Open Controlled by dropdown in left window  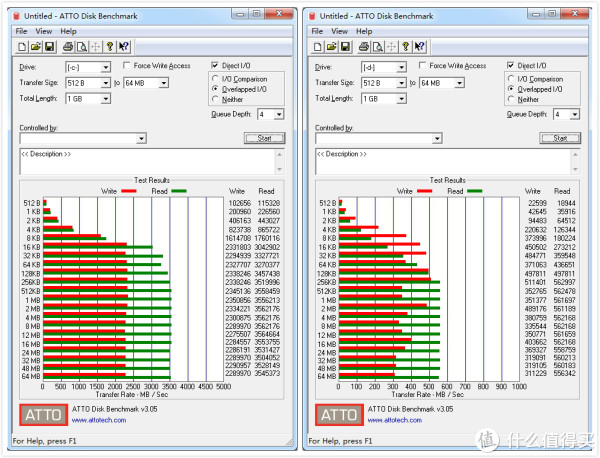[142, 138]
